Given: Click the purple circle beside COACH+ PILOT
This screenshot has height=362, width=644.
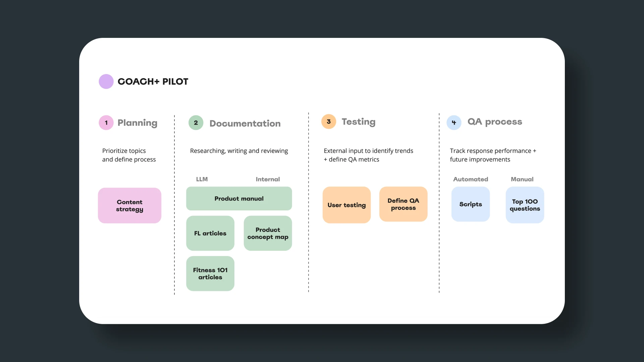Looking at the screenshot, I should (x=106, y=81).
